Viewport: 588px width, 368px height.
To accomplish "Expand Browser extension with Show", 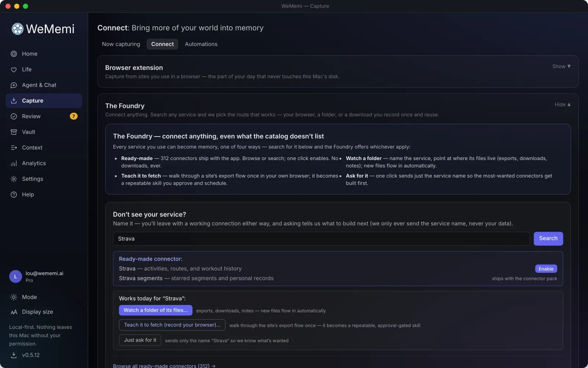I will (x=561, y=66).
